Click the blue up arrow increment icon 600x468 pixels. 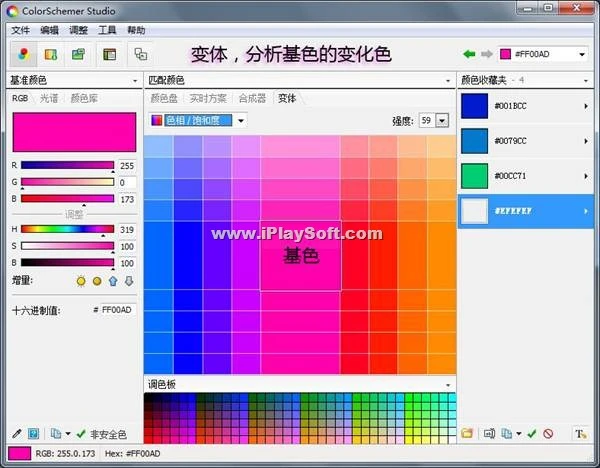(113, 281)
